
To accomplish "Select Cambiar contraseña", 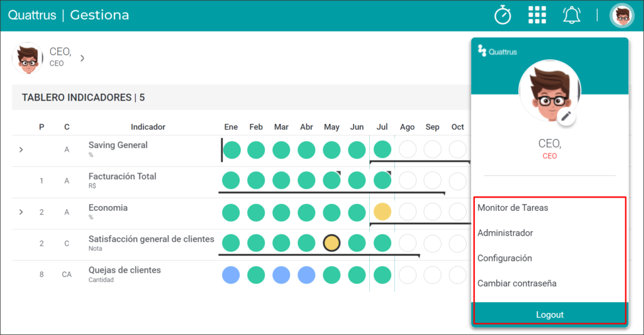I will click(517, 283).
